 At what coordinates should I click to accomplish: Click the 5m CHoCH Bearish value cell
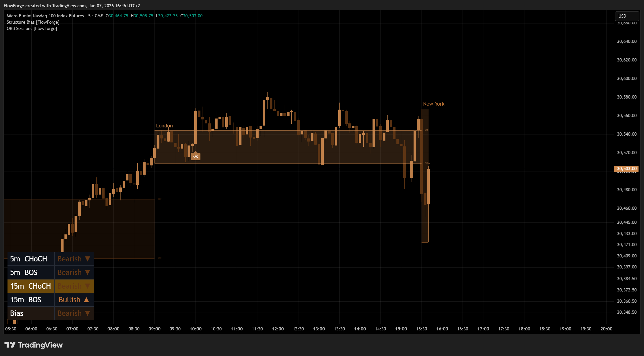[x=74, y=259]
